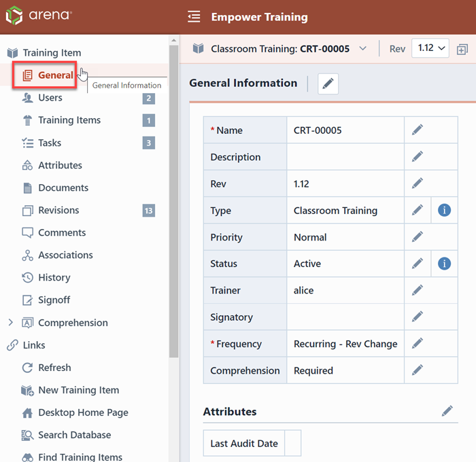
Task: Click the hamburger menu icon beside Empower Training
Action: [x=194, y=17]
